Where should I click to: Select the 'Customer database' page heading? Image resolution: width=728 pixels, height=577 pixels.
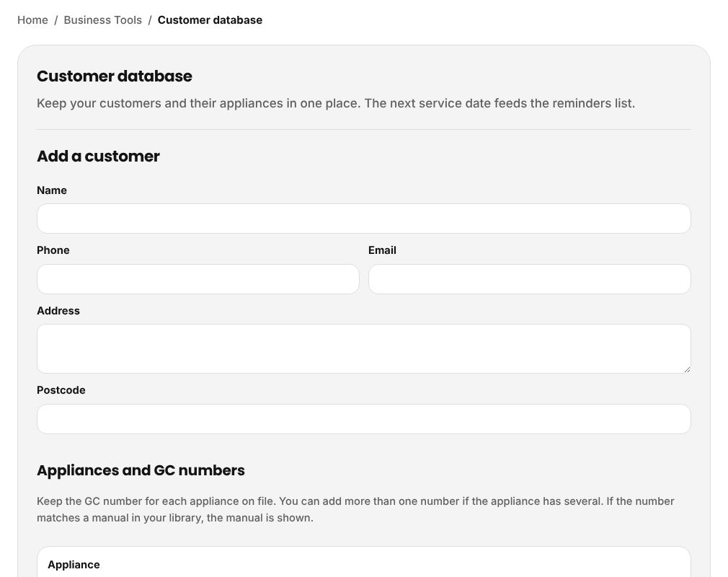pos(114,76)
